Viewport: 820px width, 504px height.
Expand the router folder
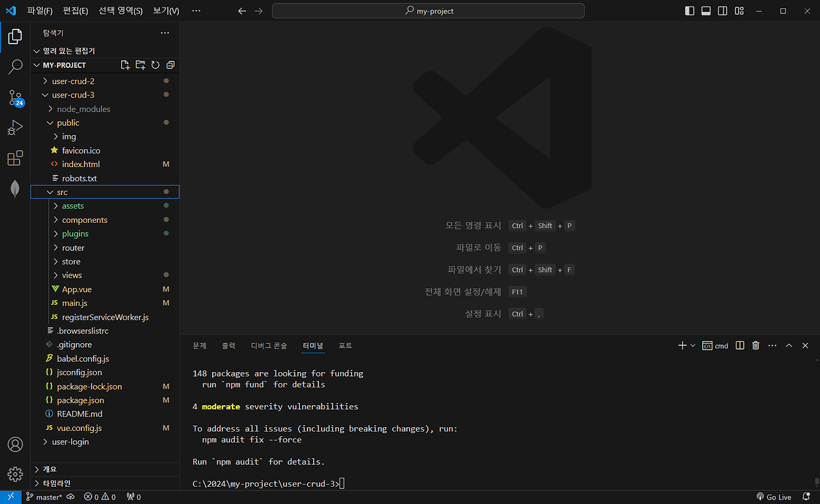[105, 247]
